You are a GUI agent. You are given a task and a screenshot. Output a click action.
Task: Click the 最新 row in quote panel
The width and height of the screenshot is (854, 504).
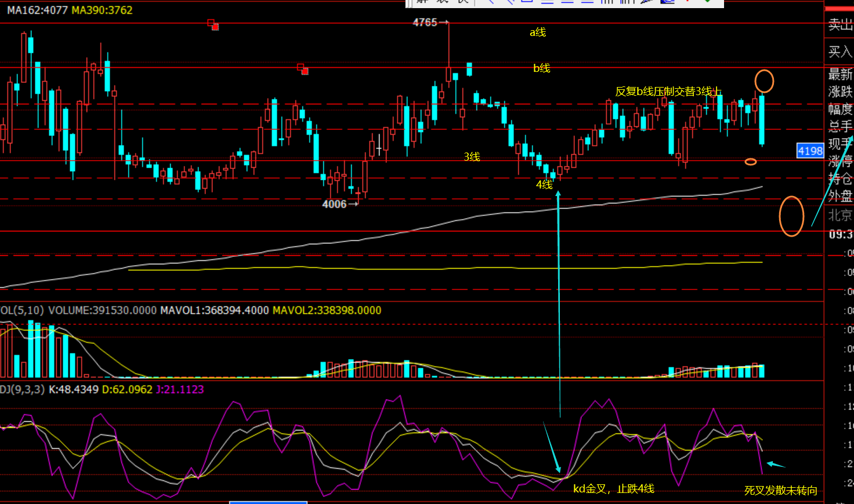840,74
